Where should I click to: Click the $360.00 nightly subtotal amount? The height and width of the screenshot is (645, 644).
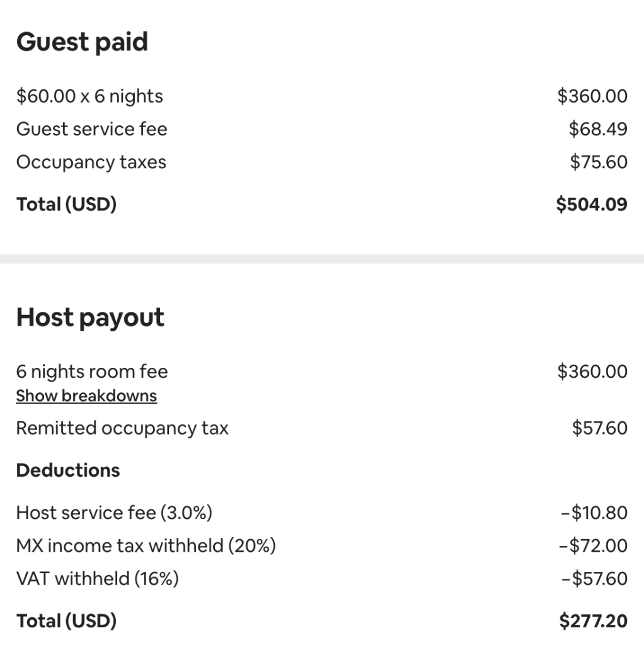592,96
